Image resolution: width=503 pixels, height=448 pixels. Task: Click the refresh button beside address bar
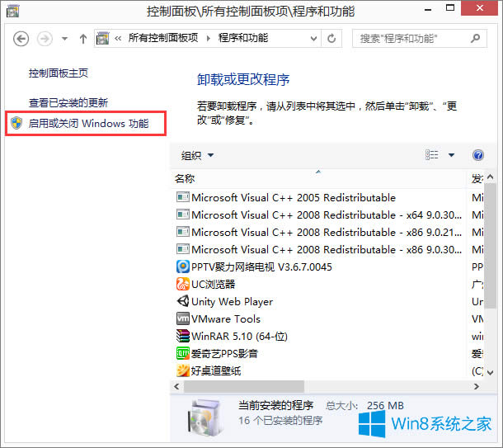pos(331,39)
